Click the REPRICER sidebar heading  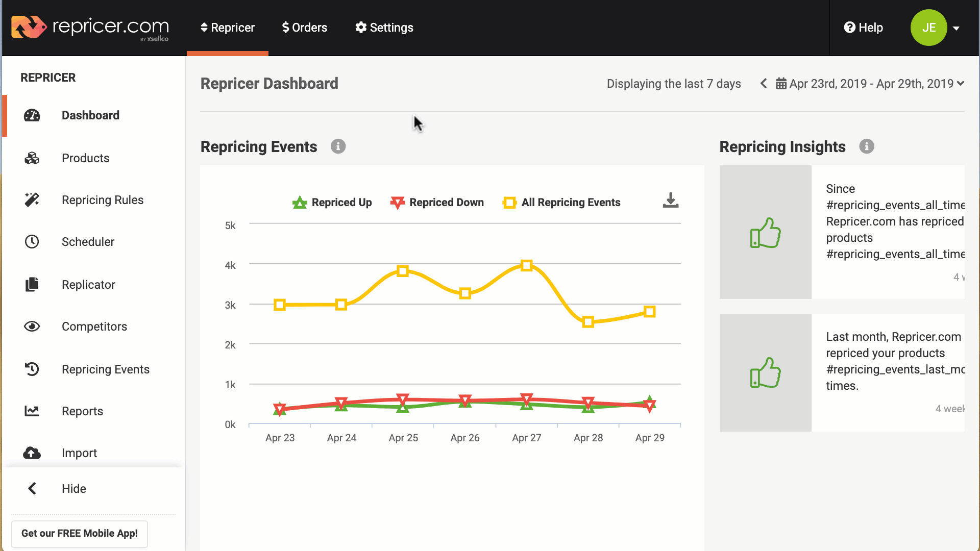(48, 78)
